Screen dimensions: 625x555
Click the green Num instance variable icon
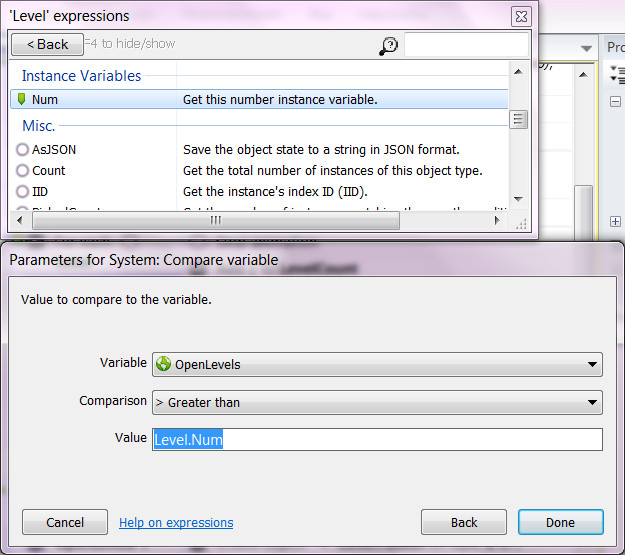[x=22, y=100]
